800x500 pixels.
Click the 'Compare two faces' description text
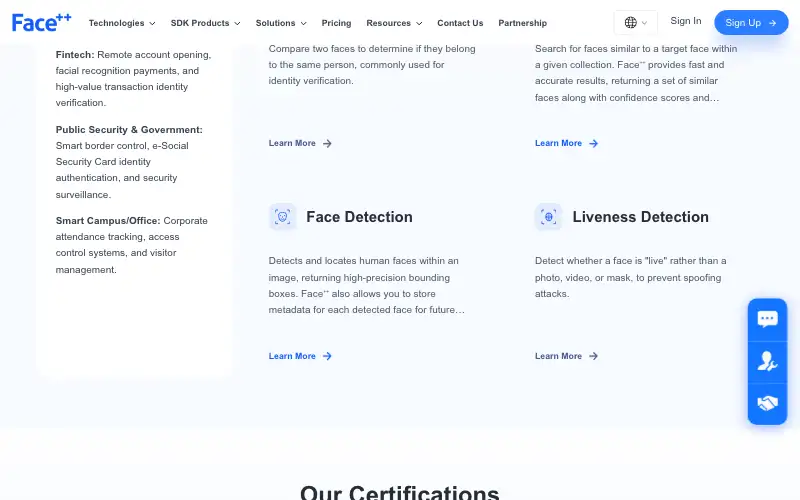(372, 65)
